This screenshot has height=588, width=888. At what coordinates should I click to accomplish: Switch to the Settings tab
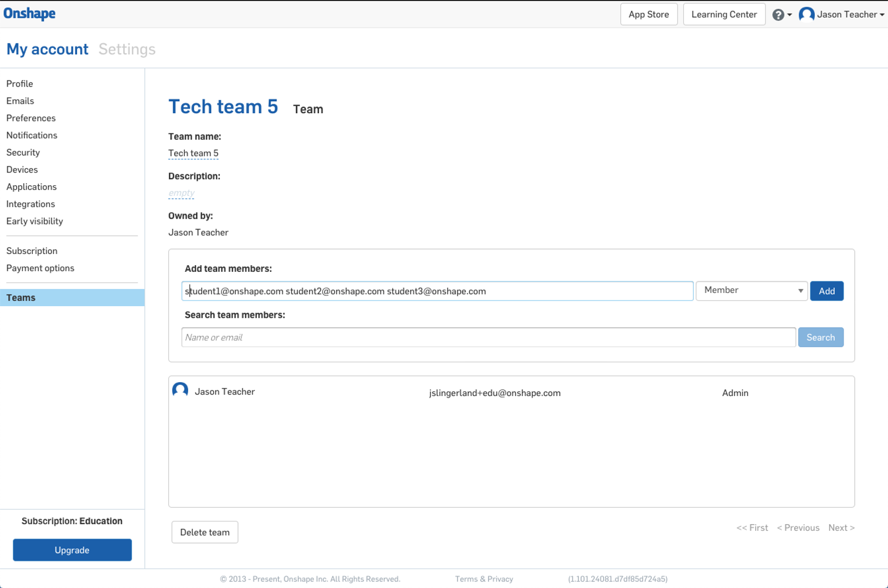point(127,49)
